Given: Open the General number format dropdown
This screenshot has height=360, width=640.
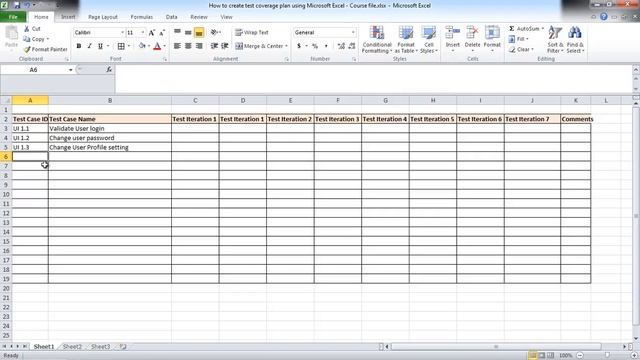Looking at the screenshot, I should pyautogui.click(x=353, y=32).
